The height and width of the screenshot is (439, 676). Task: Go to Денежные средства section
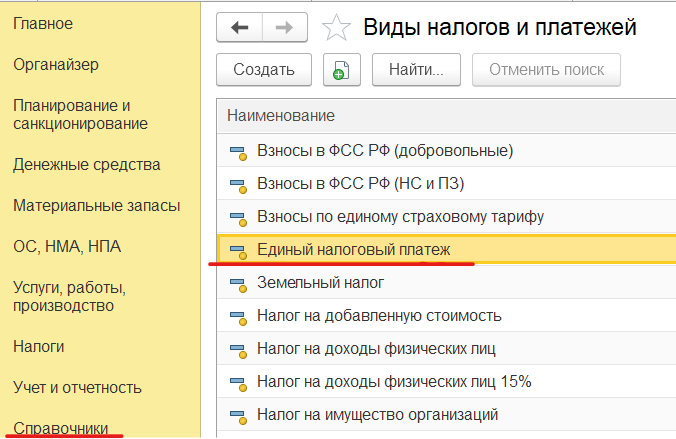click(x=87, y=164)
